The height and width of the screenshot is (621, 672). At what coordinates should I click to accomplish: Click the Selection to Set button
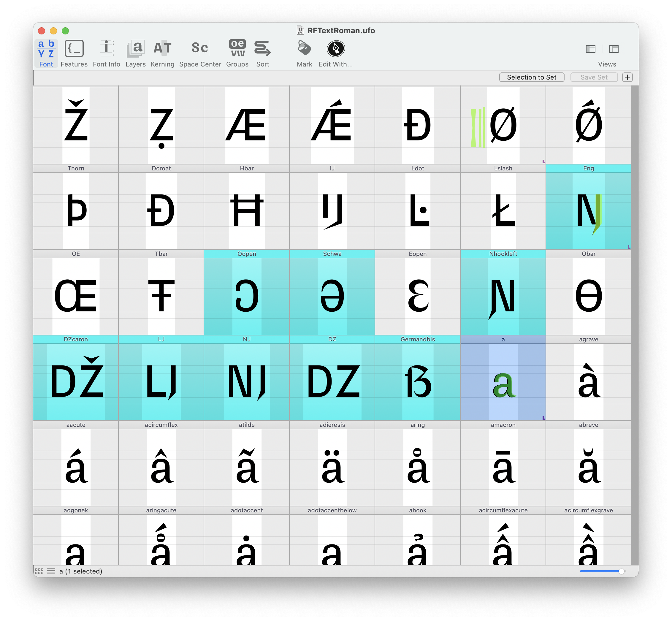coord(532,77)
